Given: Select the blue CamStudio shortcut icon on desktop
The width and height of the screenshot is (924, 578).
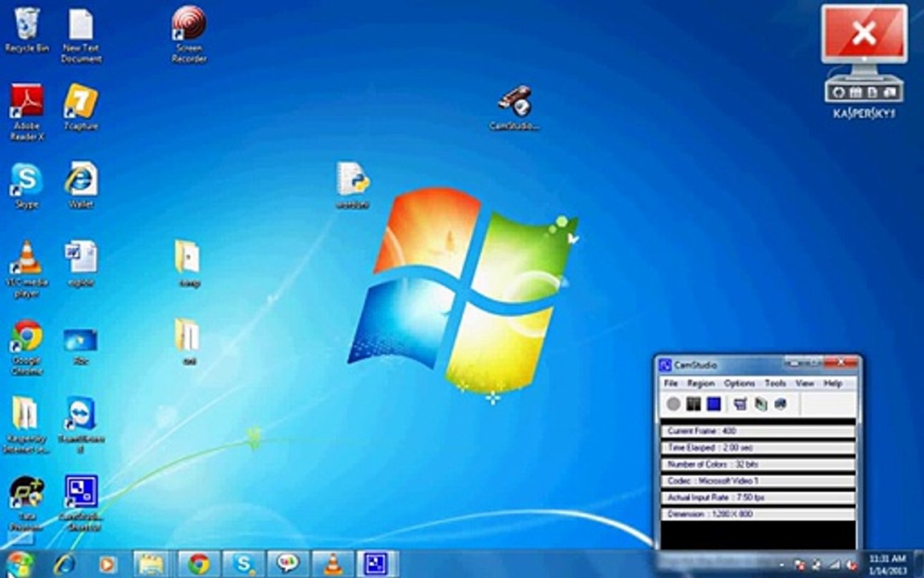Looking at the screenshot, I should (81, 504).
